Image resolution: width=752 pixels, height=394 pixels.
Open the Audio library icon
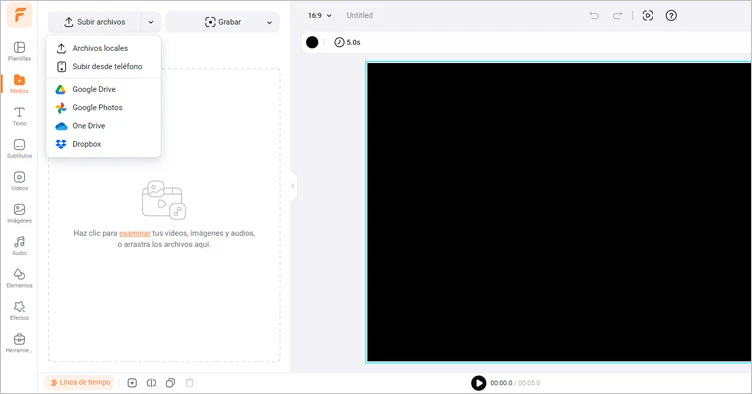[19, 246]
